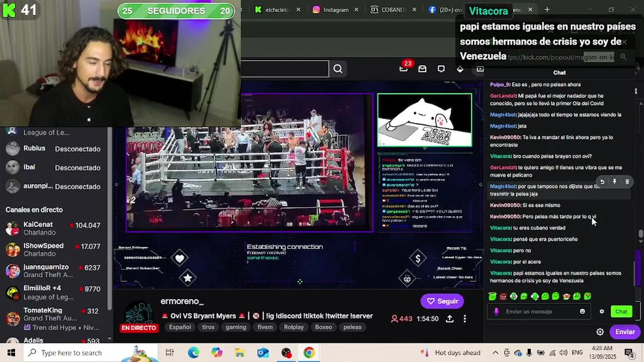Open juansguarnizo live channel in sidebar
Image resolution: width=644 pixels, height=362 pixels.
point(53,271)
